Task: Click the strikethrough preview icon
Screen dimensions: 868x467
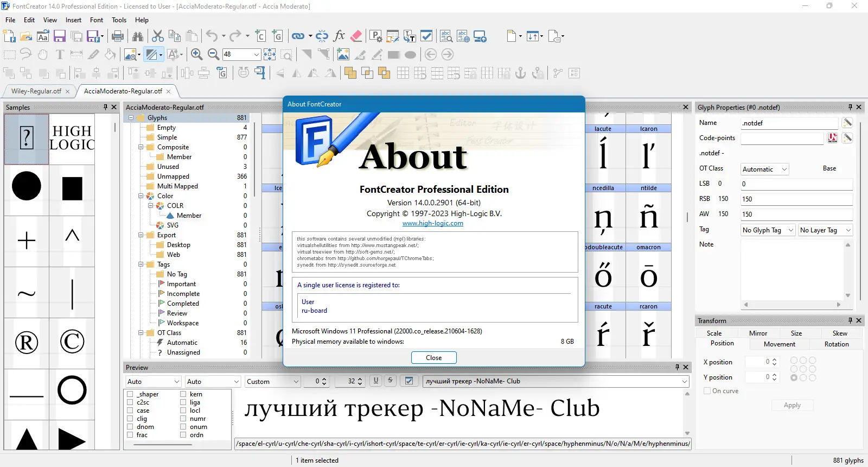Action: point(390,381)
